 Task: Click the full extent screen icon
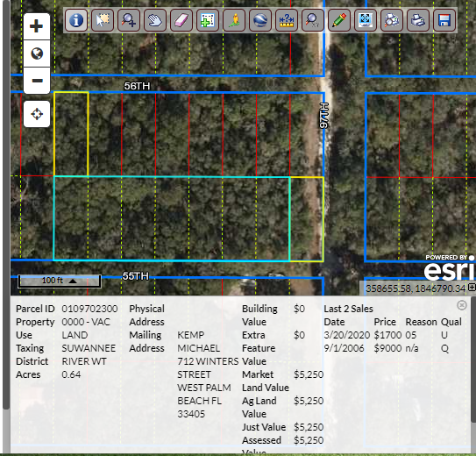click(x=366, y=20)
